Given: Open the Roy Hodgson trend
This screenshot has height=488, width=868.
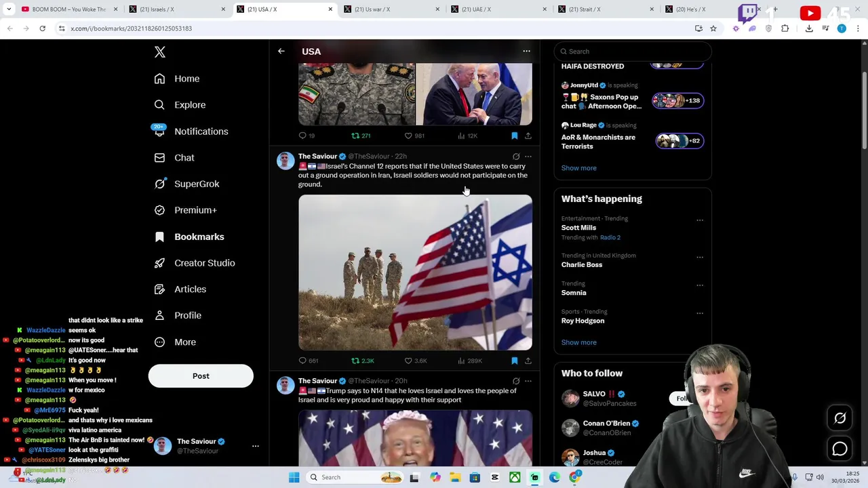Looking at the screenshot, I should pos(583,321).
